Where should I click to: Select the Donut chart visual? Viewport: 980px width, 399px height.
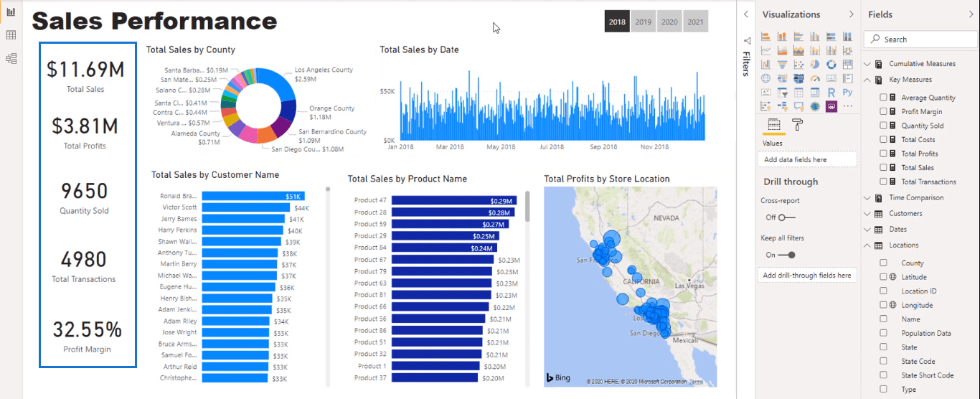tap(831, 65)
